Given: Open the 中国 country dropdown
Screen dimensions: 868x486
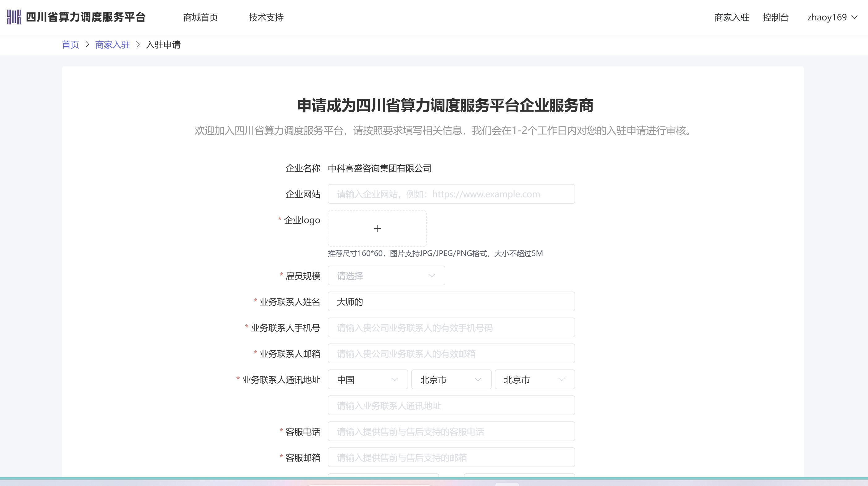Looking at the screenshot, I should click(x=368, y=380).
